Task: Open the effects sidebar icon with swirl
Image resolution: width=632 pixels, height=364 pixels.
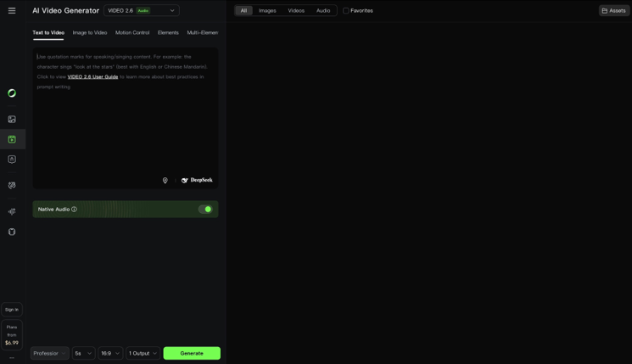Action: point(12,186)
